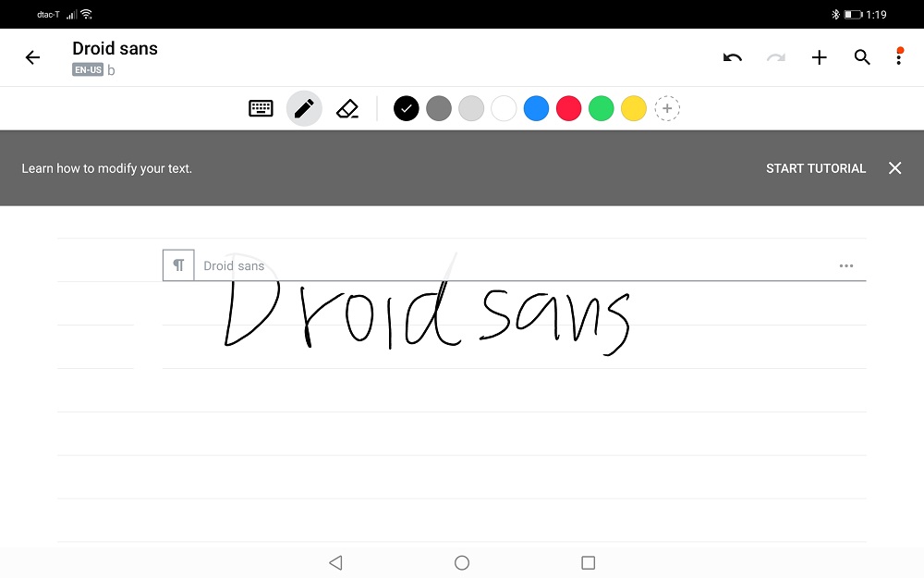Open the three-dot overflow menu
Image resolution: width=924 pixels, height=578 pixels.
point(899,56)
